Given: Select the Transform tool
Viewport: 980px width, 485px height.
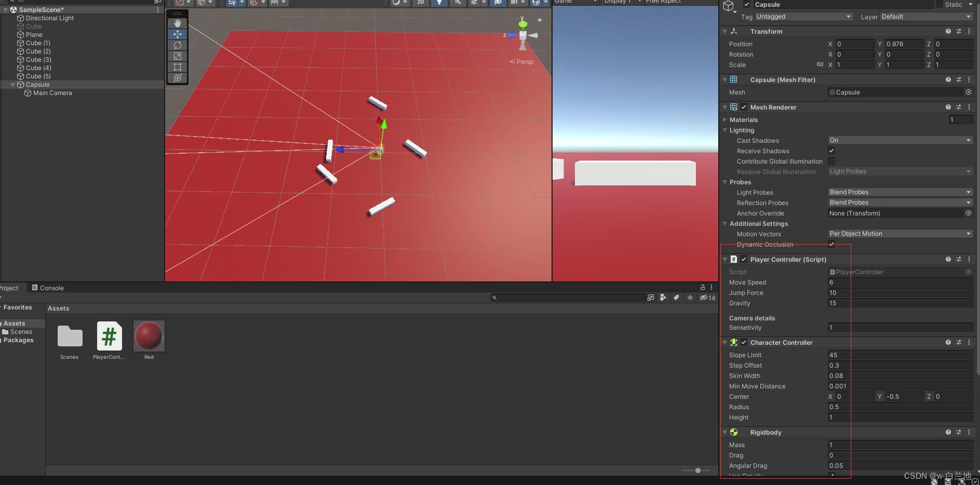Looking at the screenshot, I should (x=178, y=78).
